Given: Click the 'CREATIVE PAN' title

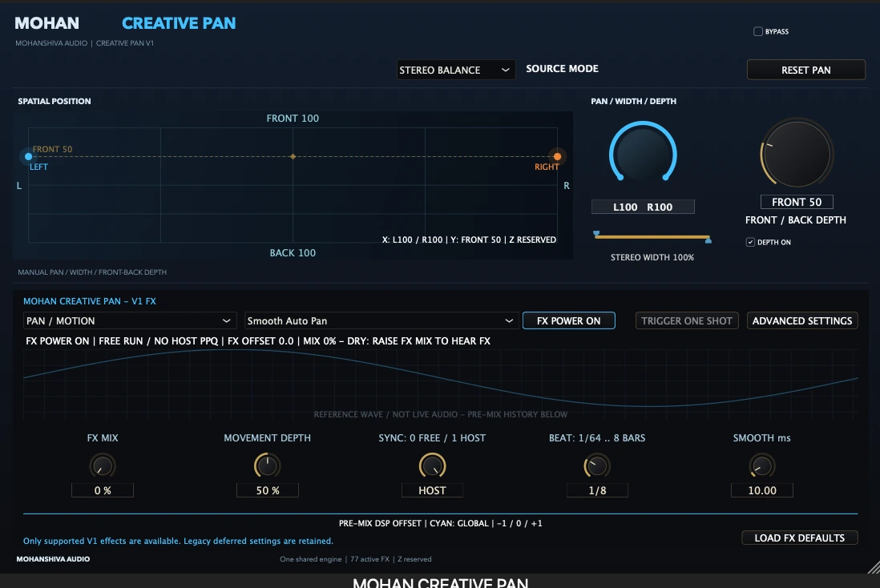Looking at the screenshot, I should [x=179, y=23].
